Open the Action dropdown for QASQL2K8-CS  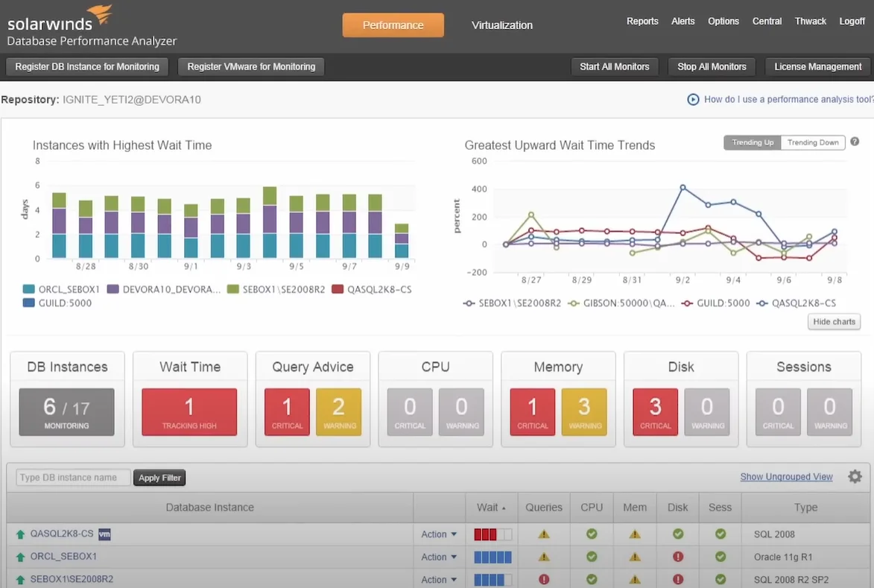point(437,534)
